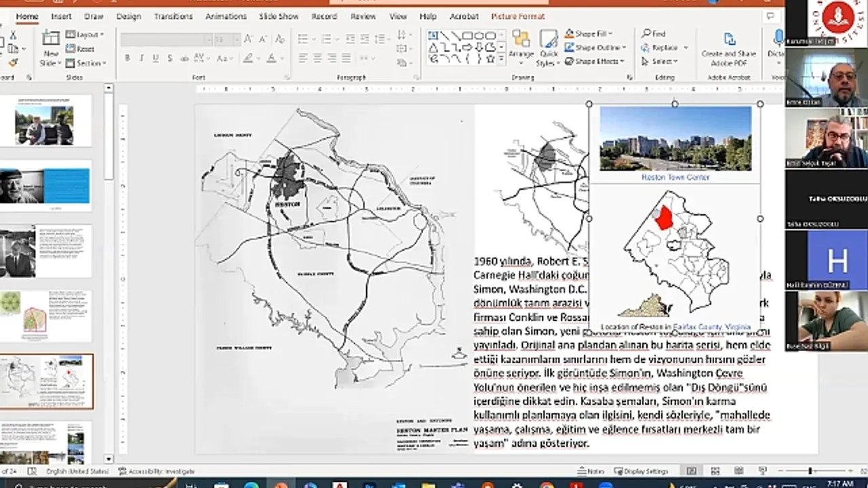Toggle Bold formatting
868x488 pixels.
127,59
